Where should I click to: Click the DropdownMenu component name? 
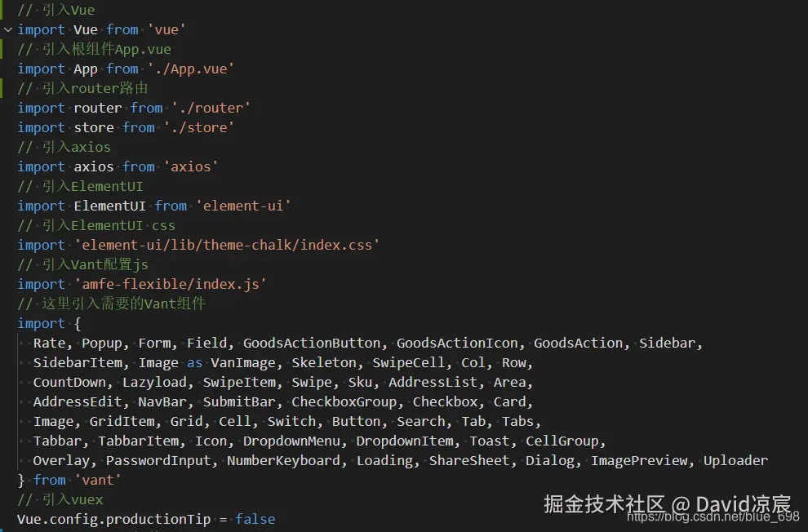point(291,441)
